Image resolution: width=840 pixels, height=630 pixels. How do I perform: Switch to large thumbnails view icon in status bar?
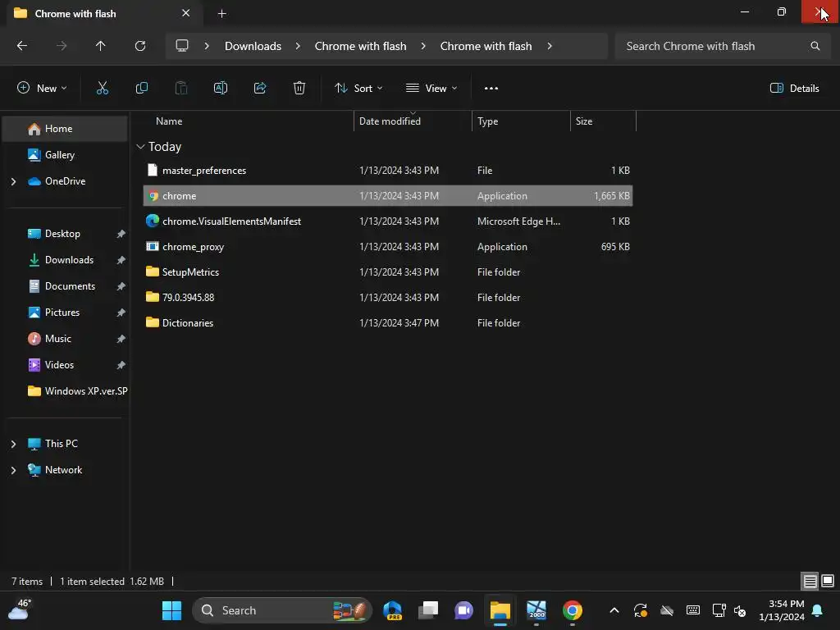(828, 581)
